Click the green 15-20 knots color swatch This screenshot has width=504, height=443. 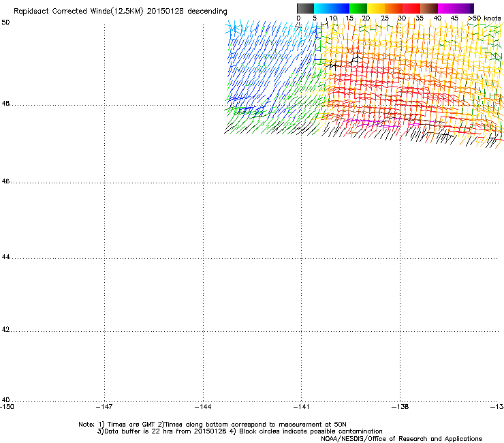pos(358,8)
